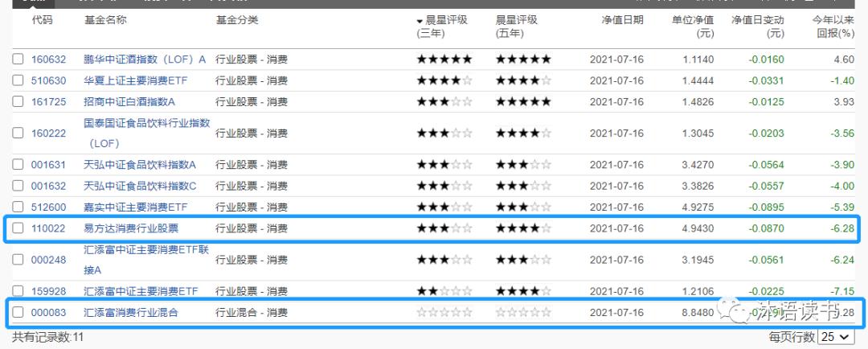Image resolution: width=868 pixels, height=349 pixels.
Task: Sort by 单位净值(元) column header
Action: pyautogui.click(x=693, y=27)
